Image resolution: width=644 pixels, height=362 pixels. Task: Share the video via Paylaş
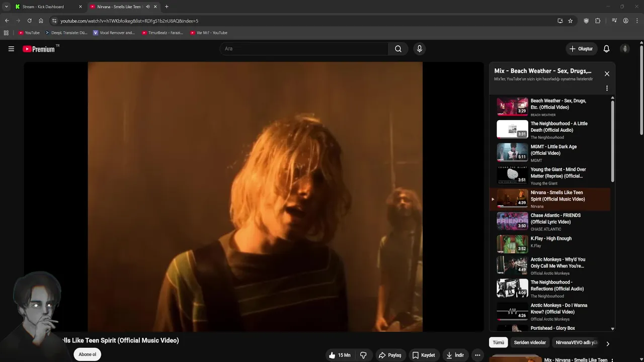tap(390, 355)
